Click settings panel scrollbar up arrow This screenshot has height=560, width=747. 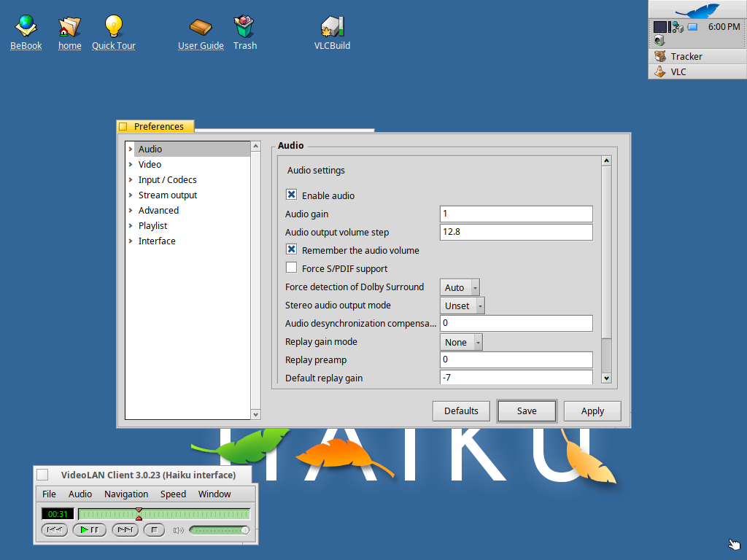606,160
